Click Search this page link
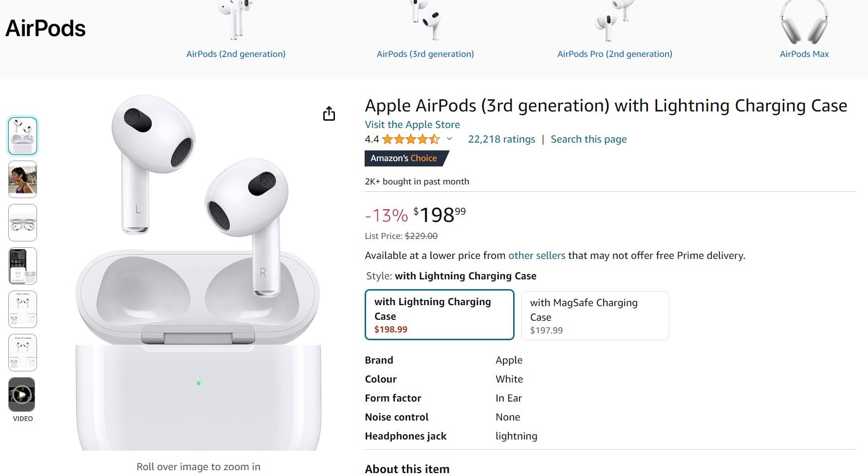Screen dimensions: 868x476 point(589,139)
